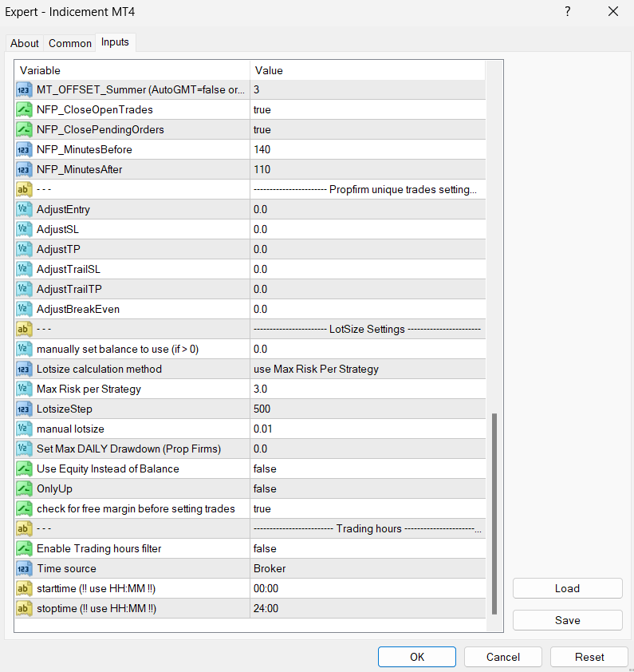Switch to the About tab
Image resolution: width=634 pixels, height=672 pixels.
point(25,43)
